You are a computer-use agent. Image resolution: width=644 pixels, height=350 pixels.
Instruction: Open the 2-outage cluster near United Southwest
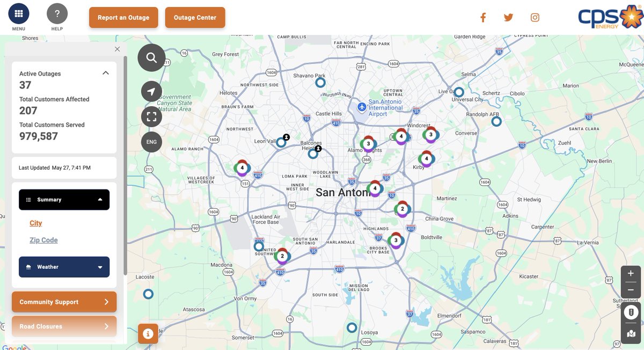coord(282,256)
